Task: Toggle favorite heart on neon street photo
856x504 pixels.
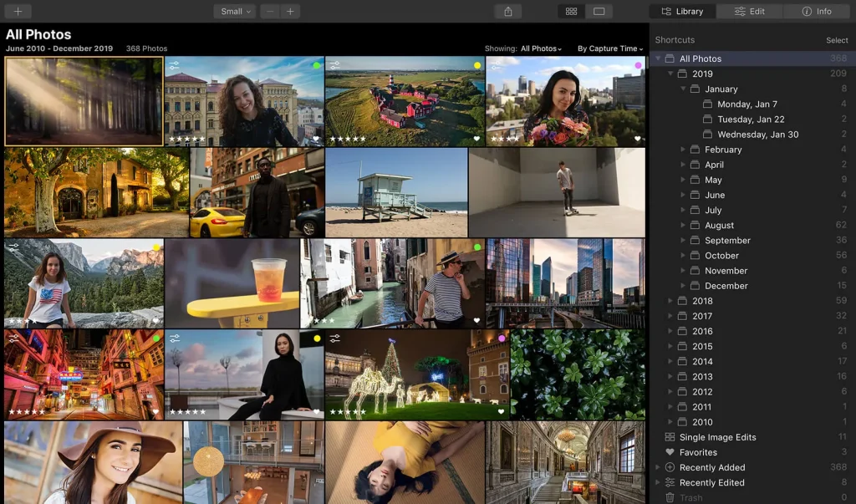Action: pyautogui.click(x=155, y=411)
